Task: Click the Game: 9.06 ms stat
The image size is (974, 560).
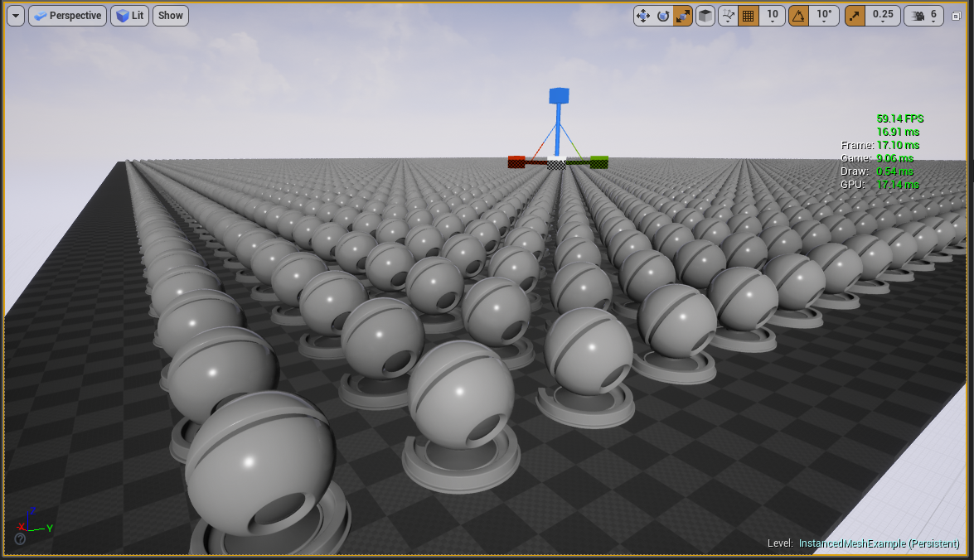Action: [877, 158]
